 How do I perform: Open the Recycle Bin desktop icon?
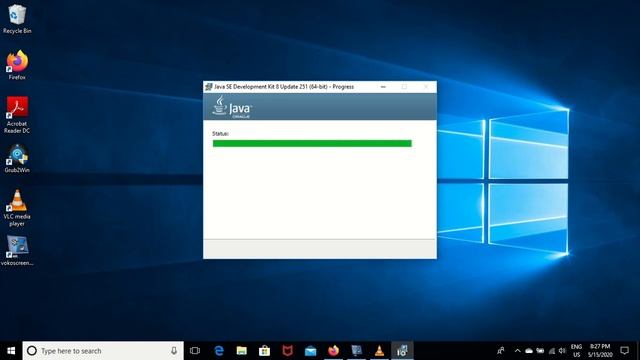(x=17, y=19)
